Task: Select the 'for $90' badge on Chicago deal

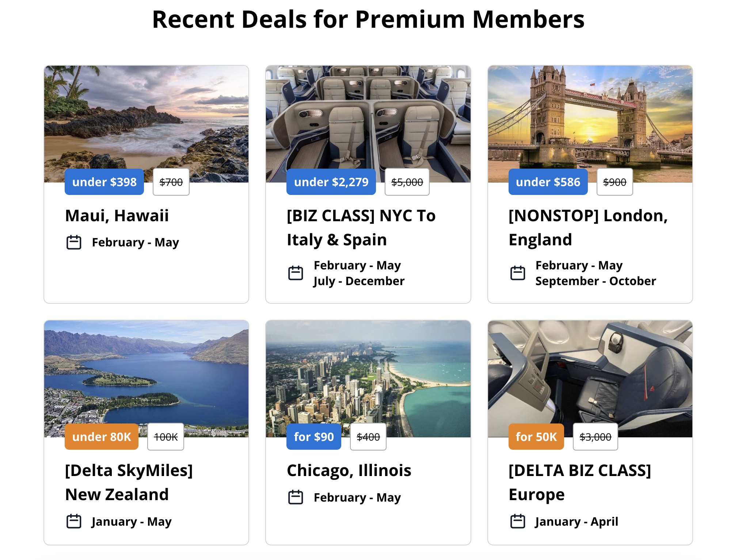Action: (313, 437)
